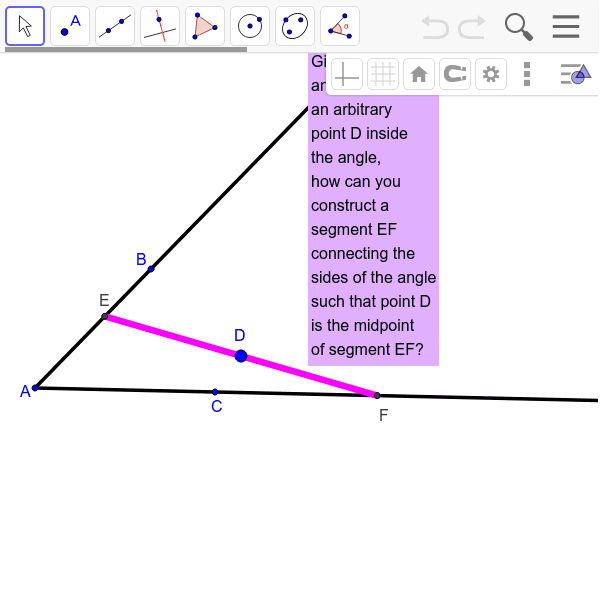Select the Polygon tool

coord(205,26)
